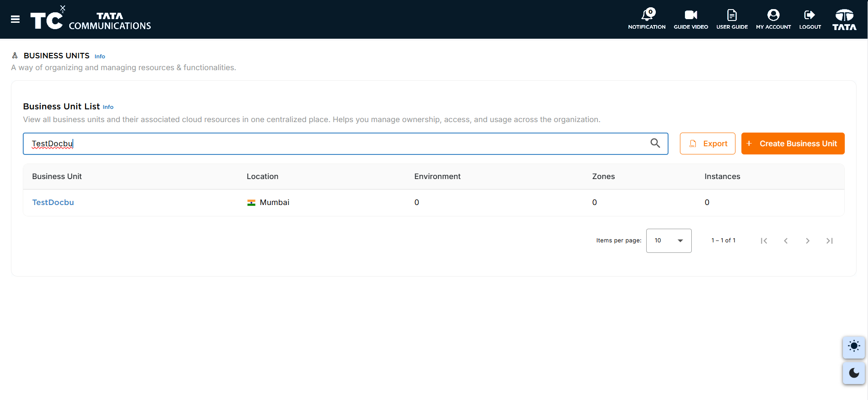Go to first page of results
Viewport: 868px width, 400px height.
tap(764, 241)
